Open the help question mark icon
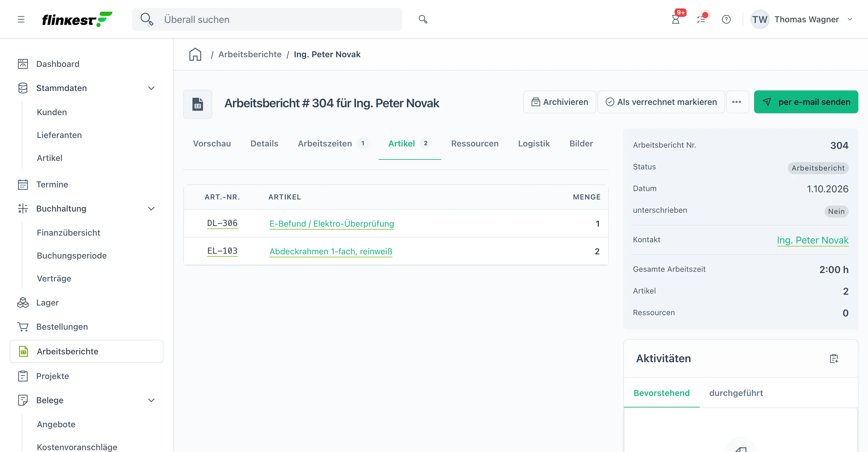Image resolution: width=868 pixels, height=452 pixels. tap(726, 19)
